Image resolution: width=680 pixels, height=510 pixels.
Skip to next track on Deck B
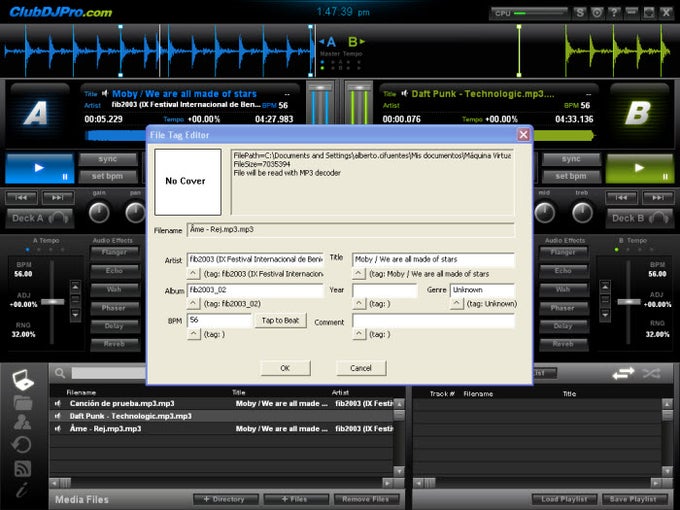click(658, 198)
